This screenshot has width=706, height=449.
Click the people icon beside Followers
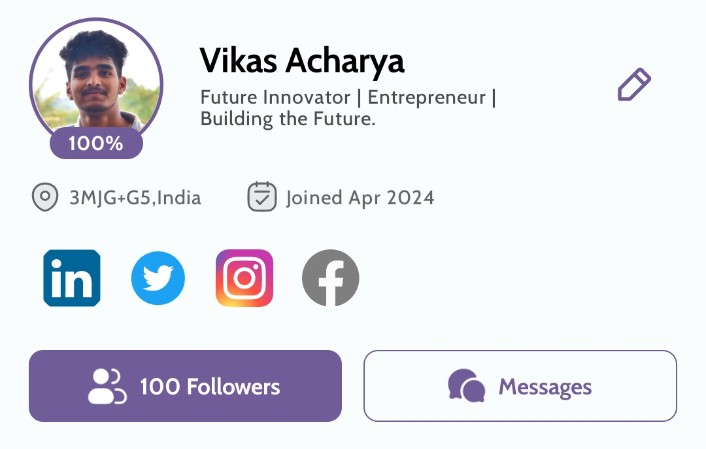coord(107,387)
